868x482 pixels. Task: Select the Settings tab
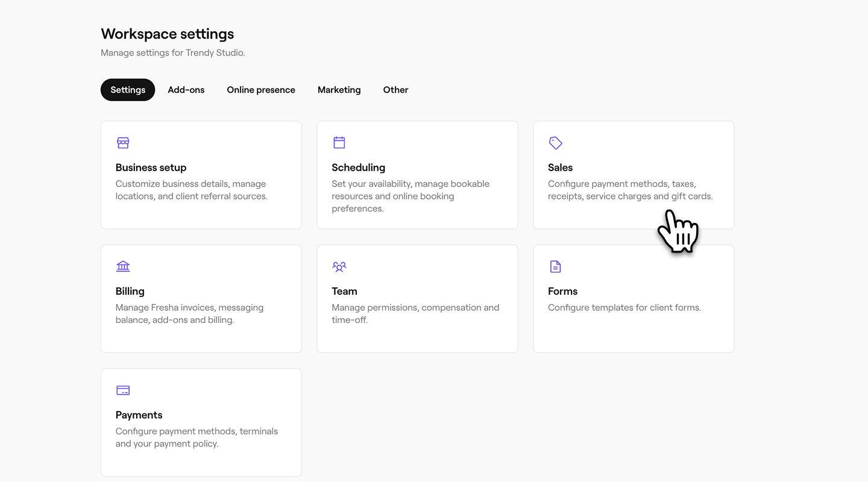[x=128, y=90]
